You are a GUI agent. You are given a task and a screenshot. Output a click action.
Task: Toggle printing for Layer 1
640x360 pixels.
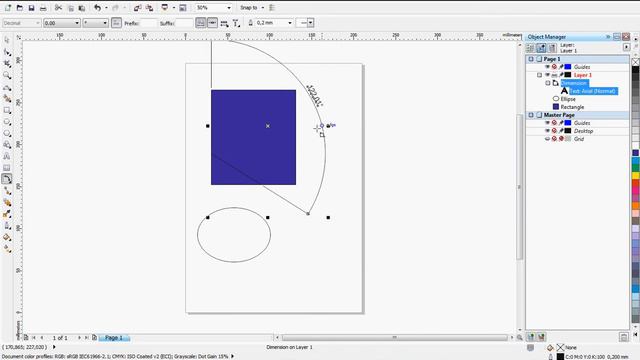(554, 75)
